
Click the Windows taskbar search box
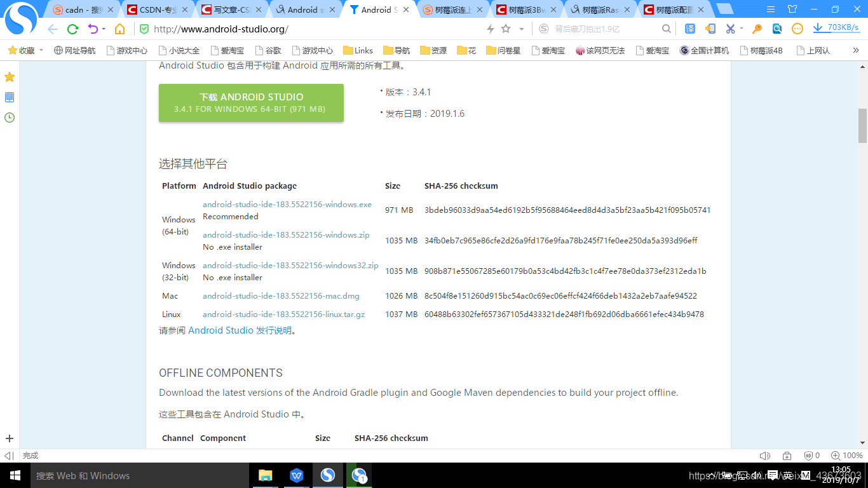(139, 475)
